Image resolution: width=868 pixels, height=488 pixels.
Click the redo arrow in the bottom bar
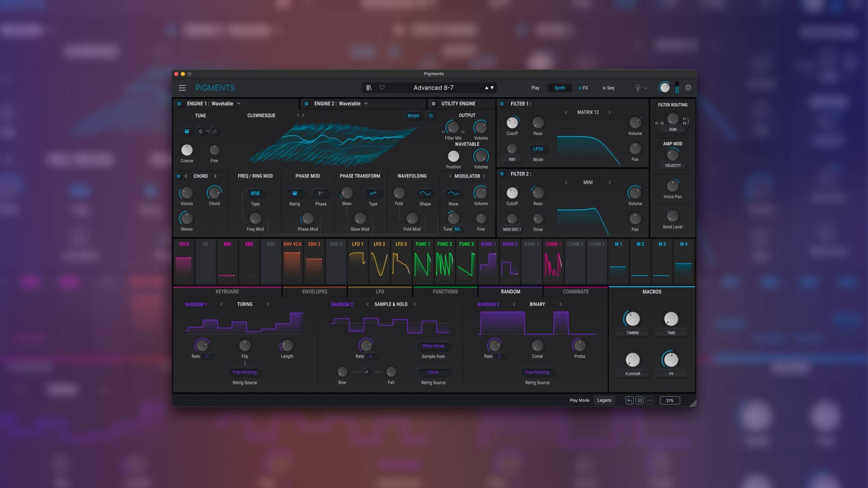pos(650,400)
